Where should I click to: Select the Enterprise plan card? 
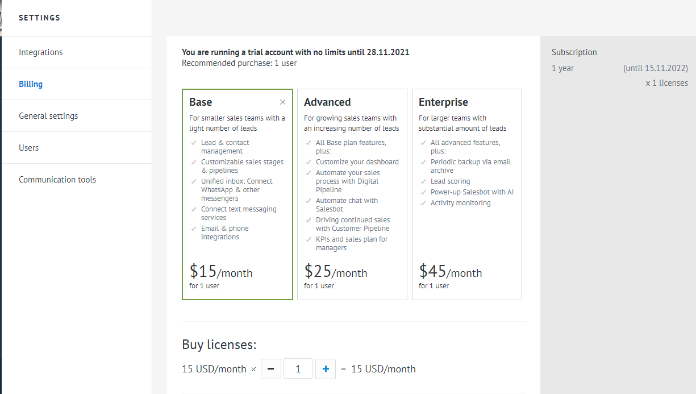tap(467, 194)
